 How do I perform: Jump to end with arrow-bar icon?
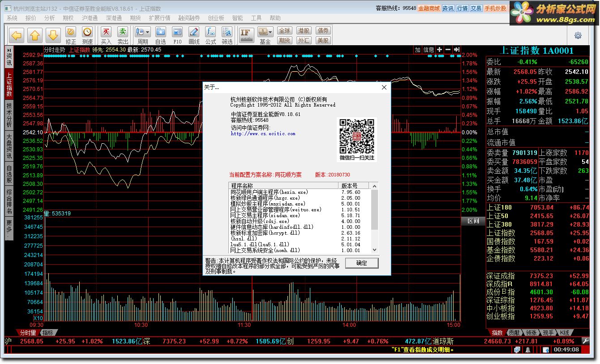click(457, 50)
